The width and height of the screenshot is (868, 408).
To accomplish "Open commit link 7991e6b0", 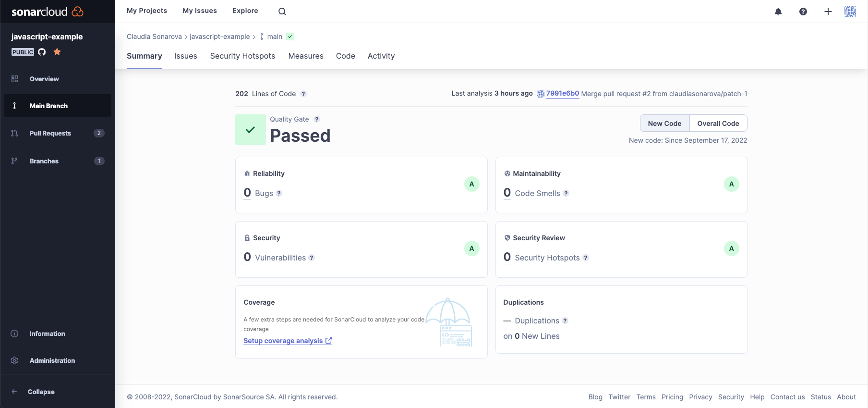I will click(563, 94).
